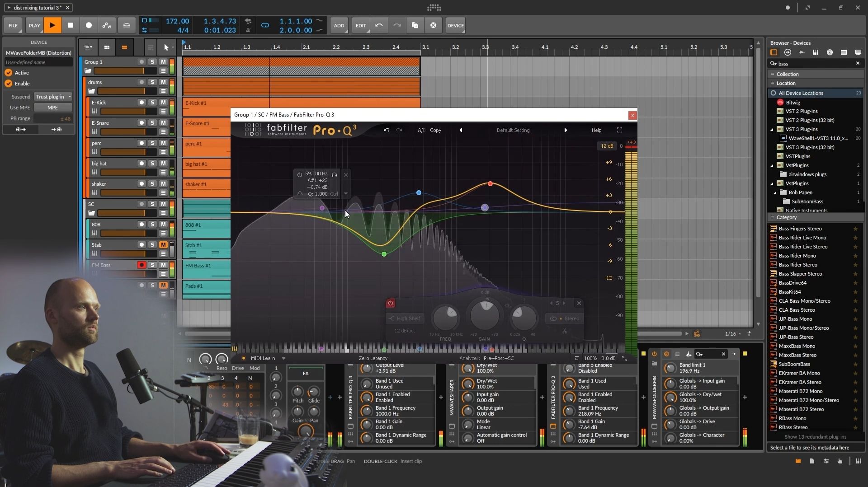Viewport: 868px width, 487px height.
Task: Open the Zero Latency processing mode menu
Action: click(x=373, y=358)
